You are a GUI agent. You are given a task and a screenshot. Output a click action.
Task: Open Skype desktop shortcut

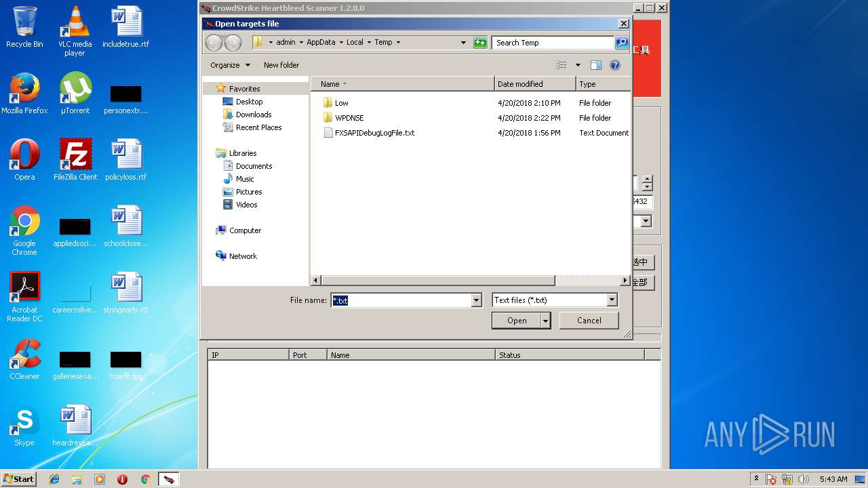24,426
